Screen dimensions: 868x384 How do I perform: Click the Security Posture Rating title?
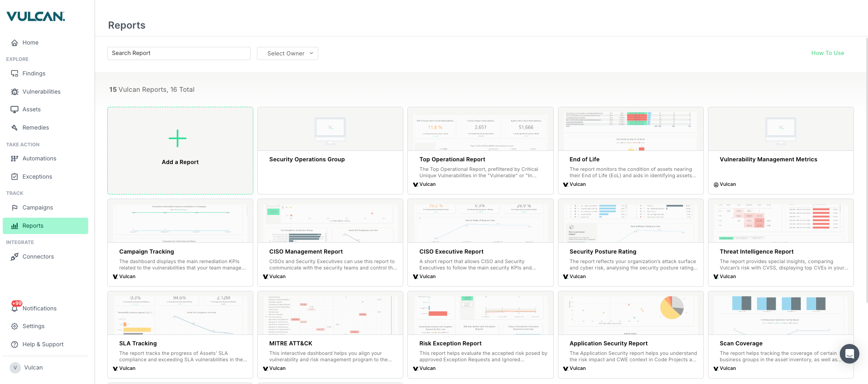[x=603, y=252]
